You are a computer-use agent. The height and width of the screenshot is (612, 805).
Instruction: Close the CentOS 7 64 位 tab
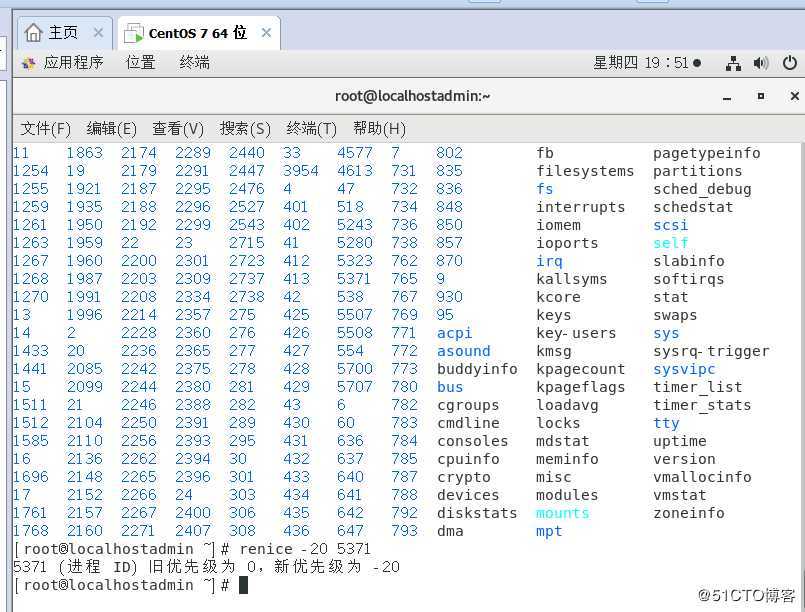tap(266, 33)
